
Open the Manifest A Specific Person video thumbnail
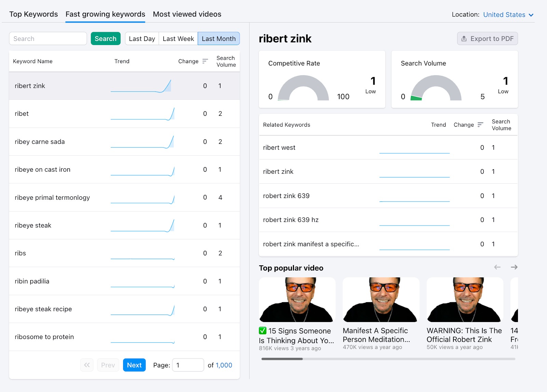pos(381,300)
